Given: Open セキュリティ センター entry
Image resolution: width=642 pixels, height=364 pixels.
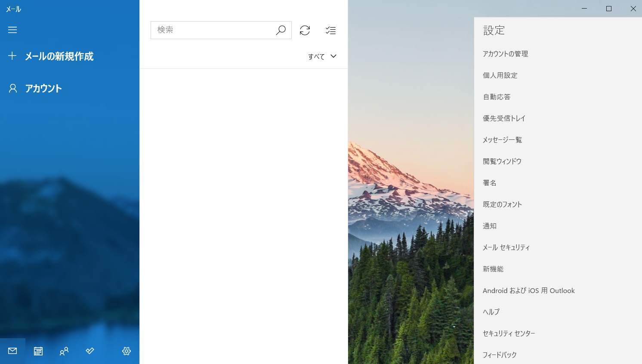Looking at the screenshot, I should [558, 333].
